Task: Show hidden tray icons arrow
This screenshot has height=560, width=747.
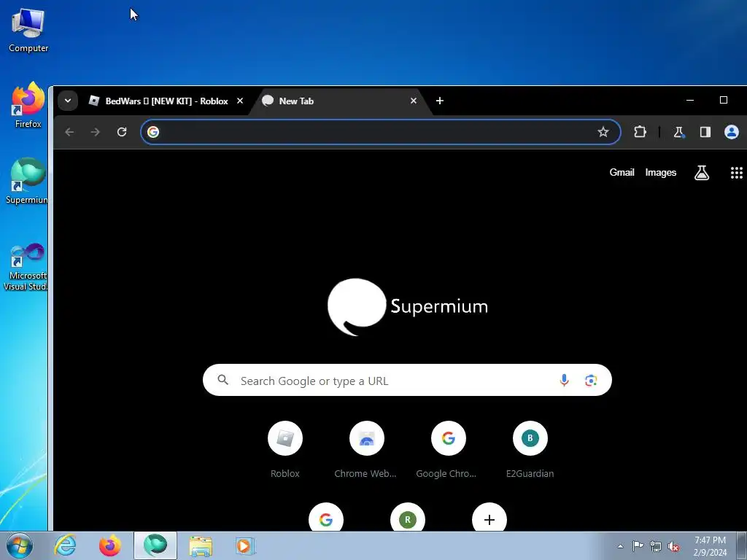Action: (620, 546)
